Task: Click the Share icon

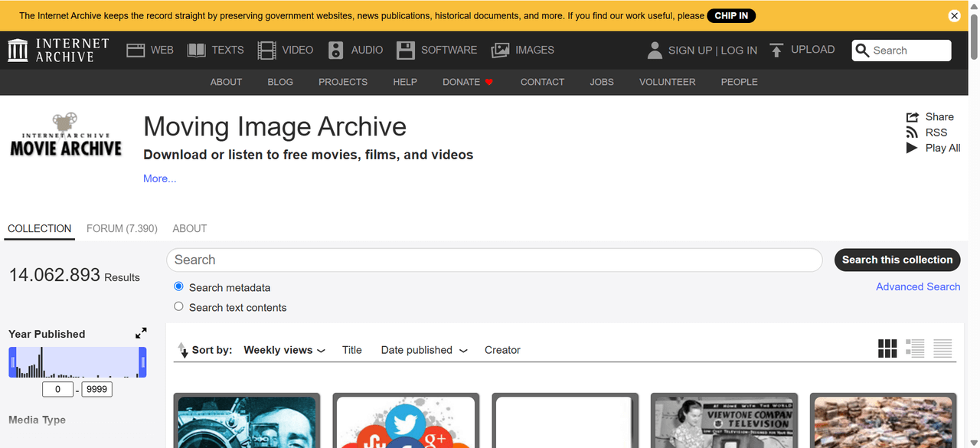Action: coord(913,117)
